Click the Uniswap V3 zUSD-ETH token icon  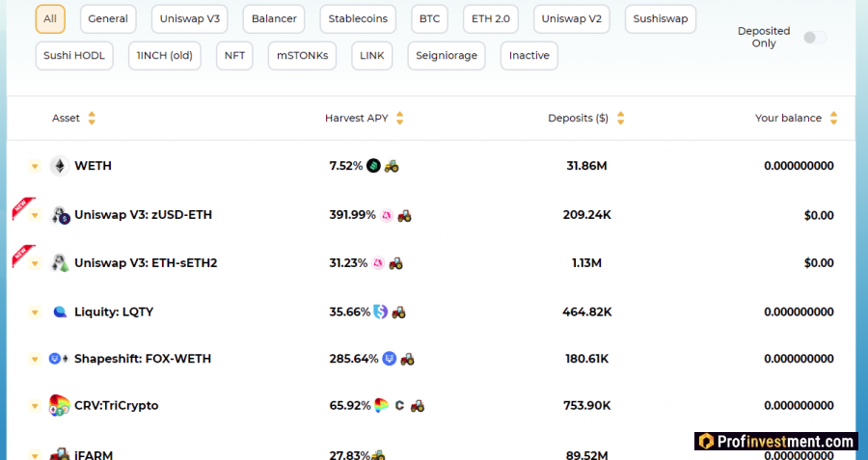[x=60, y=215]
